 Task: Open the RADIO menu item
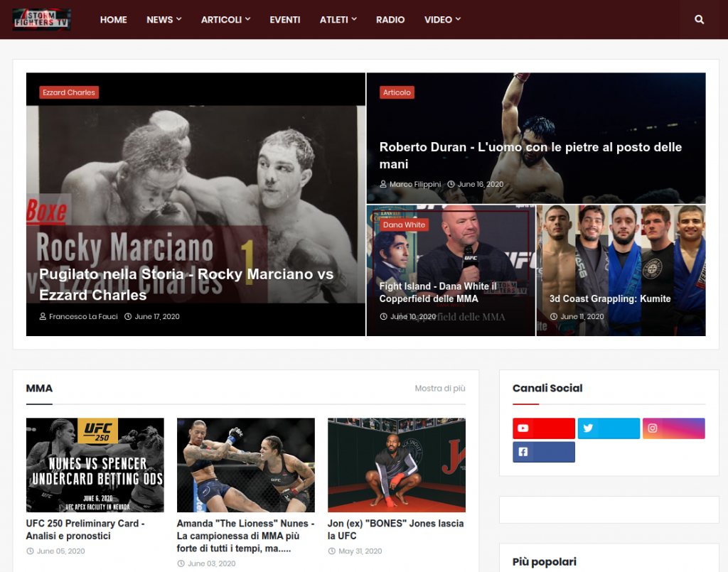390,19
